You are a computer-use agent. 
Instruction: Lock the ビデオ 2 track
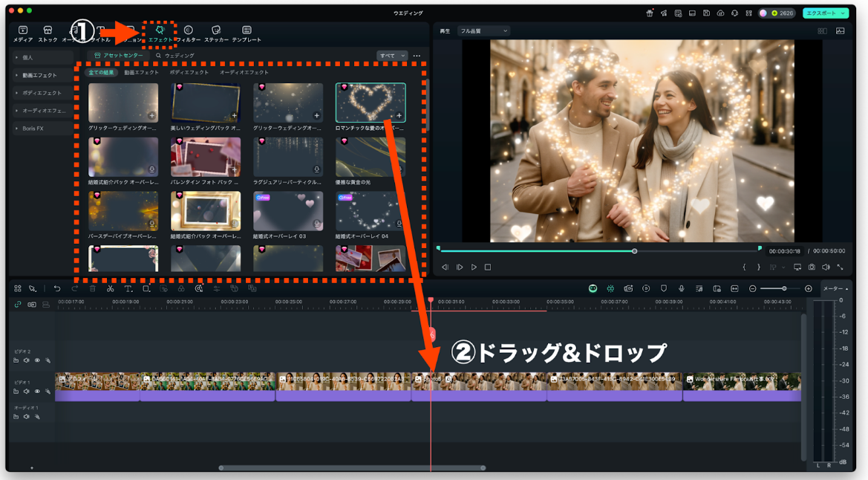click(x=16, y=361)
